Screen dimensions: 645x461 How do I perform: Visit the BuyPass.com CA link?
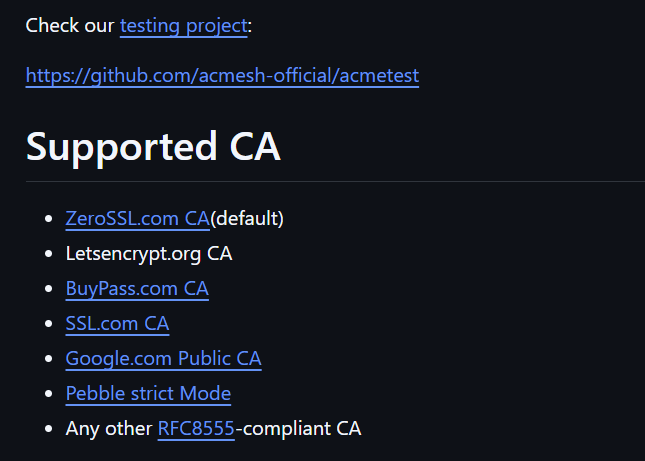[137, 289]
